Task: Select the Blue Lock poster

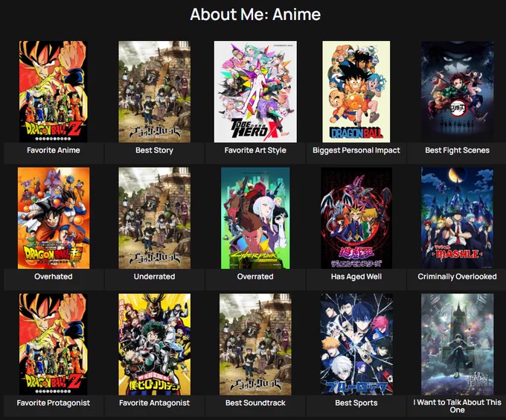Action: pyautogui.click(x=356, y=345)
